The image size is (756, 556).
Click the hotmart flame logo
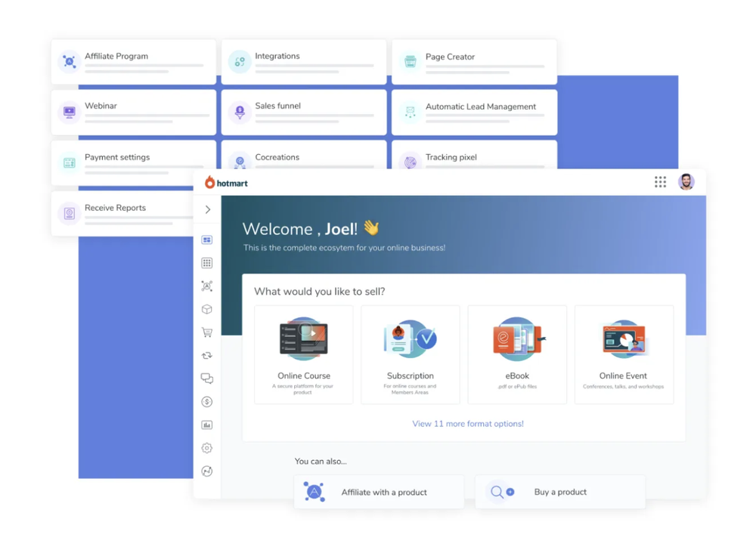pyautogui.click(x=209, y=183)
